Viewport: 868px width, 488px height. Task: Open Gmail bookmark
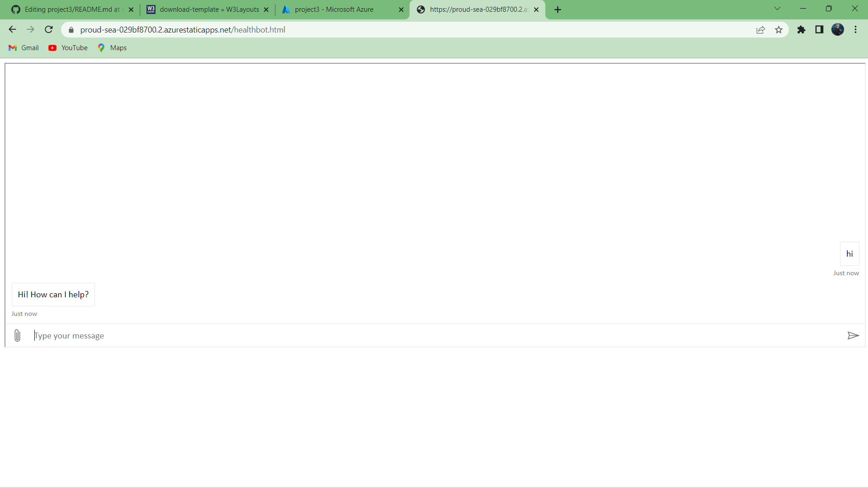point(24,48)
